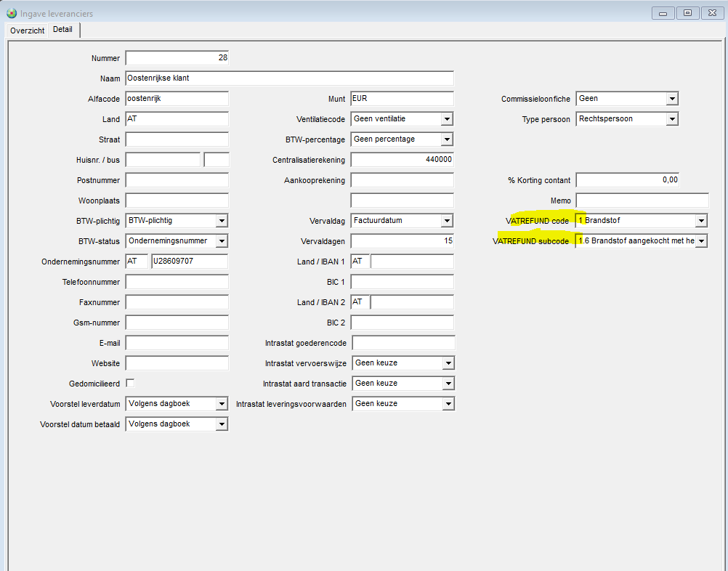The width and height of the screenshot is (728, 571).
Task: Focus the E-mail input field
Action: tap(177, 343)
